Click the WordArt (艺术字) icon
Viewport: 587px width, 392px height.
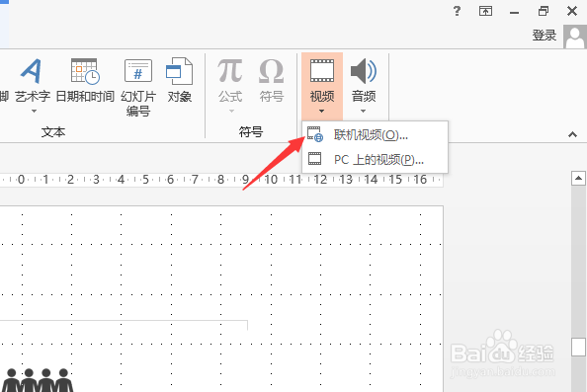pyautogui.click(x=31, y=71)
